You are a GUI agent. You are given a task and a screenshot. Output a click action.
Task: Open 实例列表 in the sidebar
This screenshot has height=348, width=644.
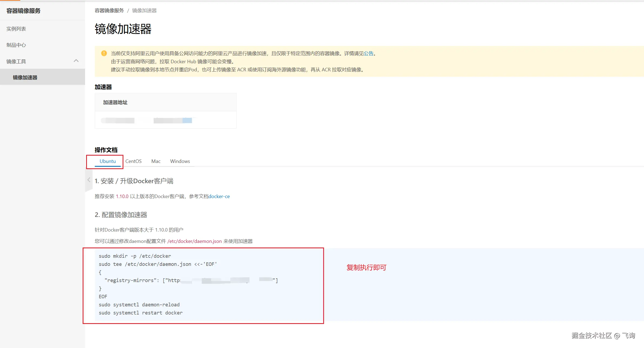click(x=16, y=29)
